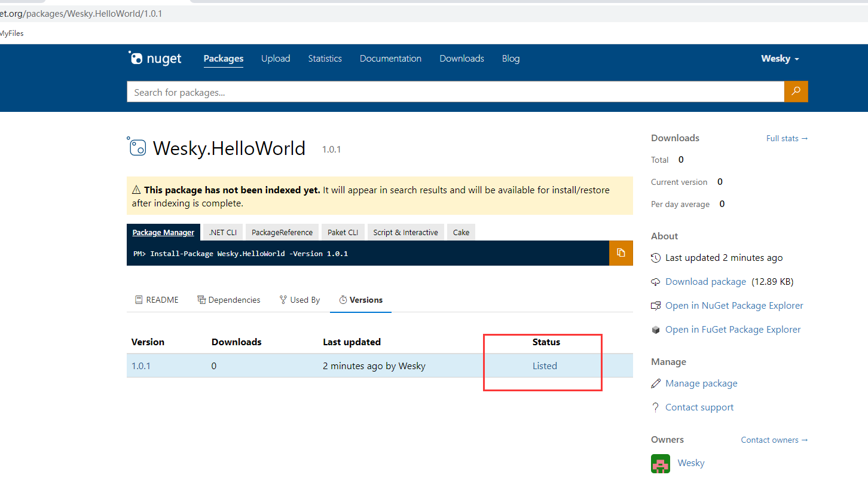Viewport: 868px width, 493px height.
Task: Click the Contact support link
Action: [x=699, y=407]
